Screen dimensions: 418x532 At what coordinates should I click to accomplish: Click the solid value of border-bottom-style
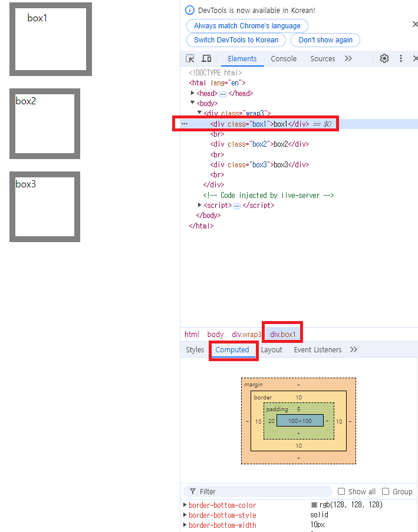pos(319,515)
